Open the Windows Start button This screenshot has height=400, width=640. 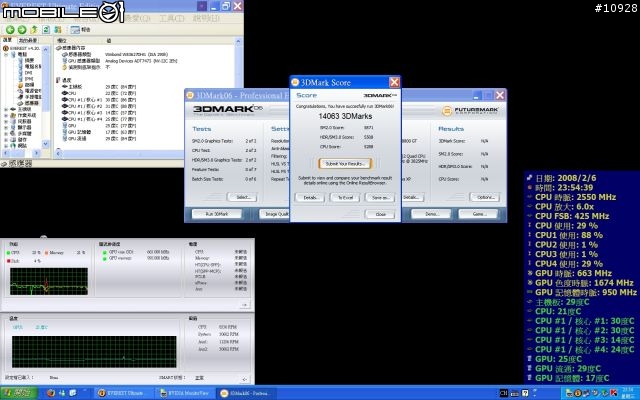(x=19, y=393)
